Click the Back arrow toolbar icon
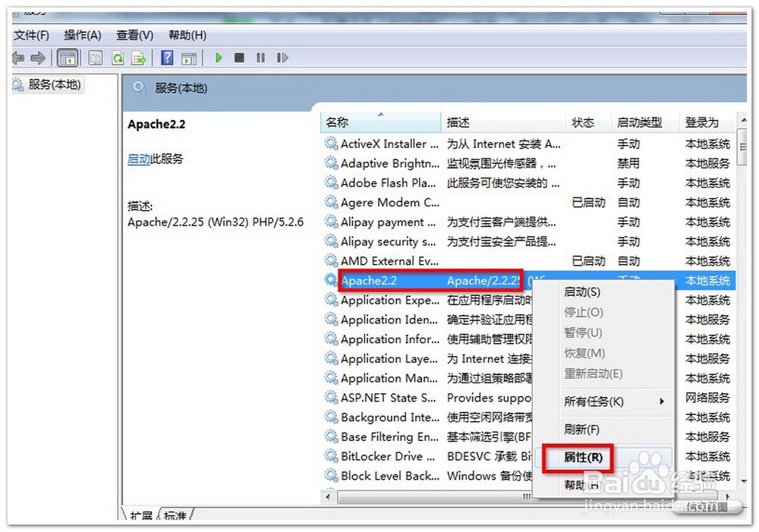The height and width of the screenshot is (532, 759). (18, 58)
